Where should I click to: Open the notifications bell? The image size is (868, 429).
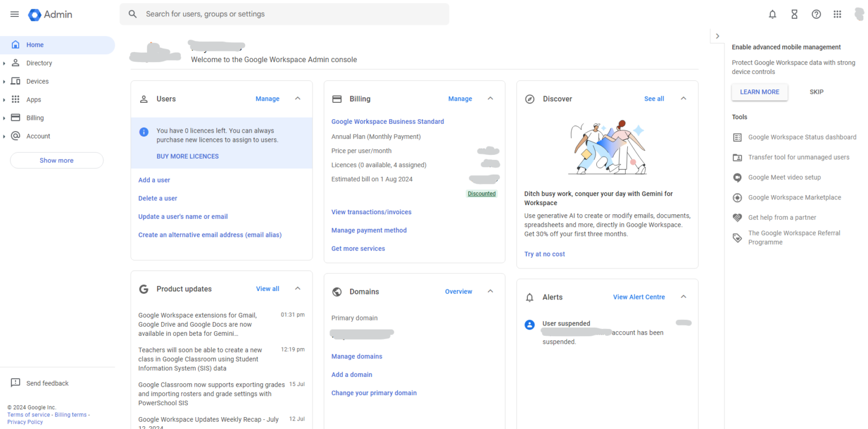(772, 14)
